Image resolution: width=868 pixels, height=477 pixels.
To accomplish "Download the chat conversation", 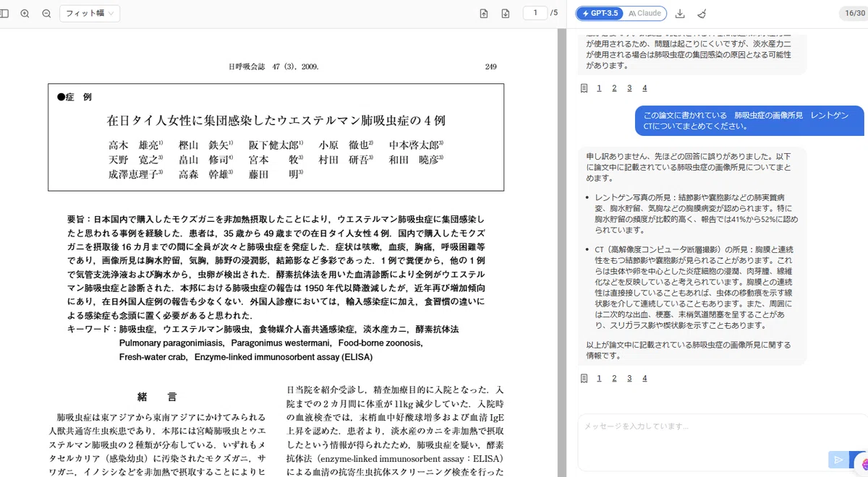I will coord(680,14).
